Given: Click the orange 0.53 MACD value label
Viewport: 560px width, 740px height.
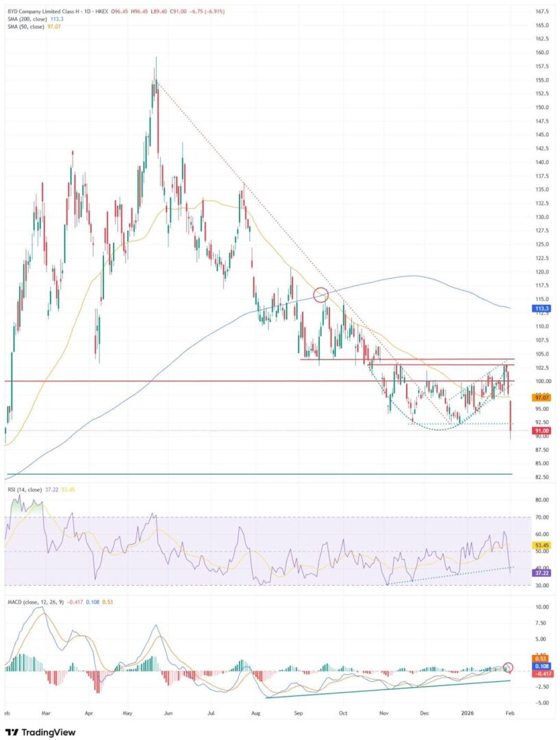Looking at the screenshot, I should tap(540, 658).
